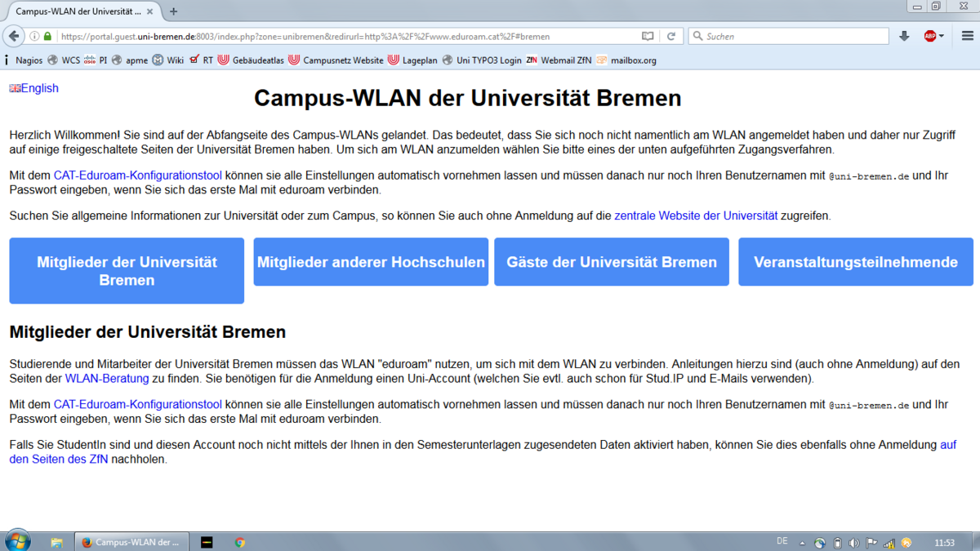
Task: Click the browser back arrow button
Action: 14,36
